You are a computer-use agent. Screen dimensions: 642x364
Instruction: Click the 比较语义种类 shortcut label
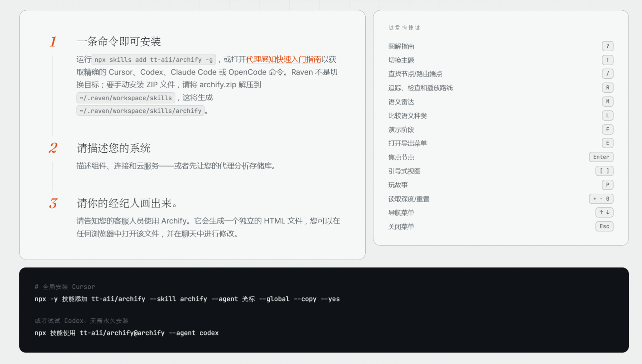tap(408, 116)
